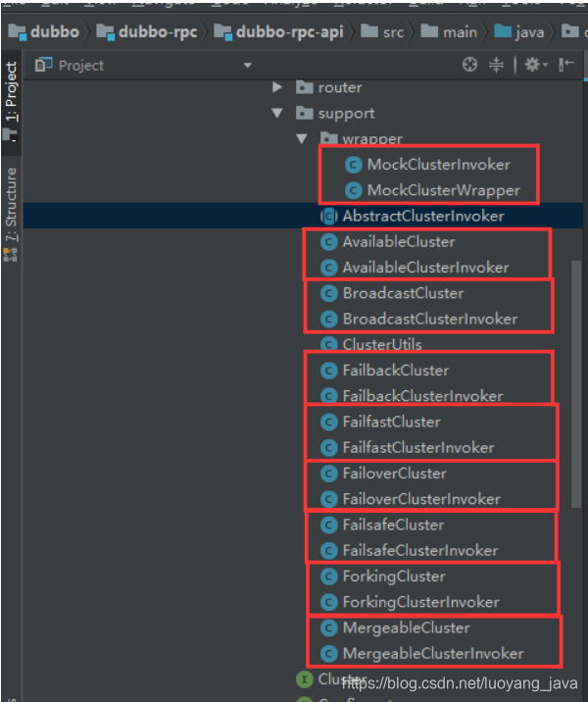Click the src breadcrumb folder
This screenshot has height=702, width=588.
pyautogui.click(x=382, y=32)
